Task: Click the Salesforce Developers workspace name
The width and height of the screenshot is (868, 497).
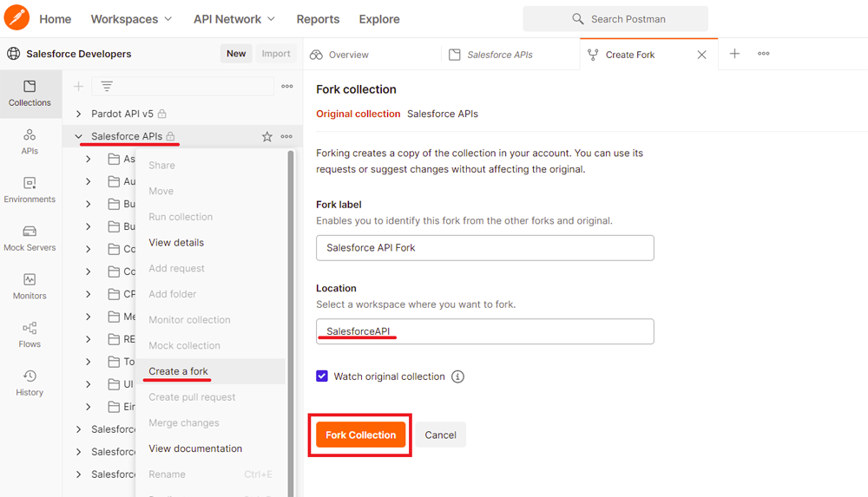Action: coord(79,54)
